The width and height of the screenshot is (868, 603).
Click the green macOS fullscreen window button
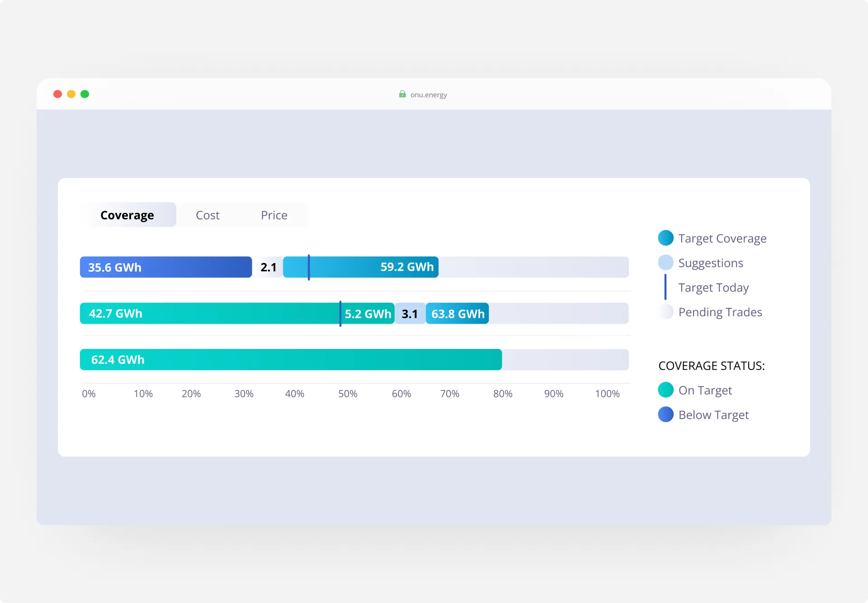(x=85, y=94)
